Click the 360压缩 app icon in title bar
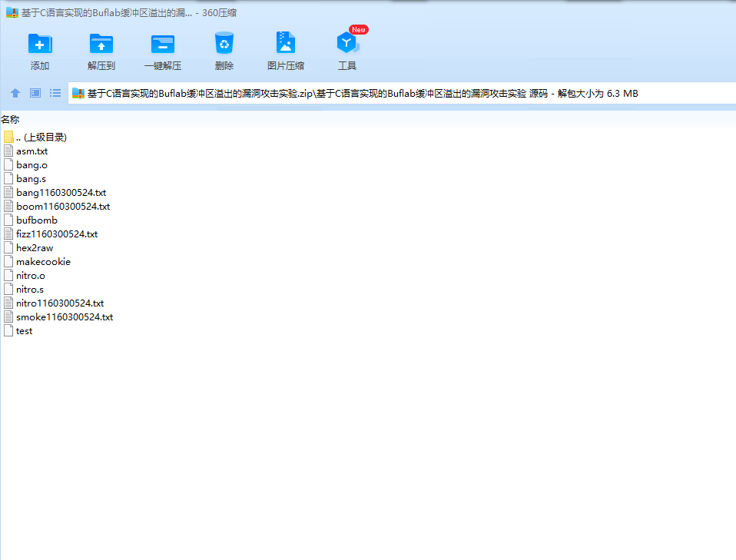 (12, 12)
